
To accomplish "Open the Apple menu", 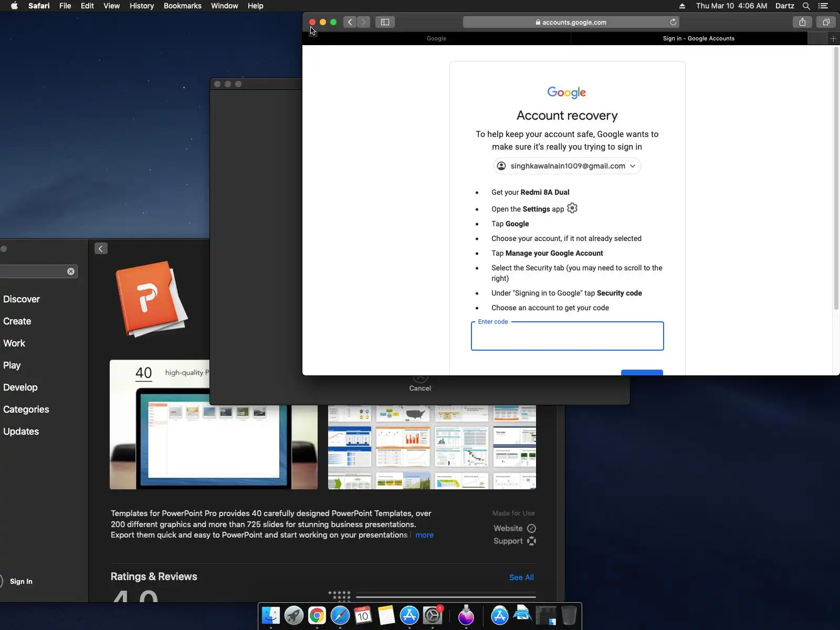I will coord(14,6).
